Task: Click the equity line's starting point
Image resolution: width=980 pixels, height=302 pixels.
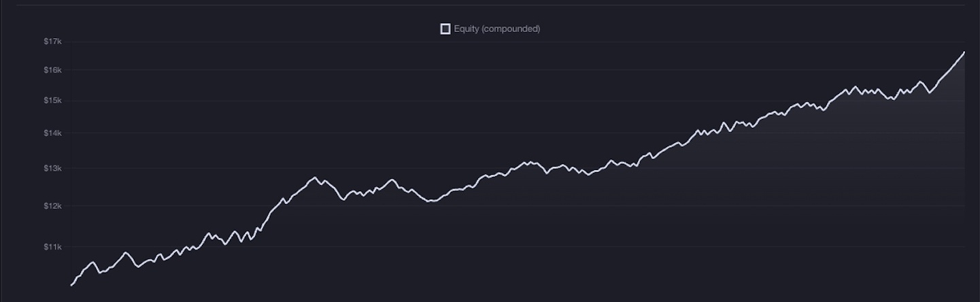Action: (71, 285)
